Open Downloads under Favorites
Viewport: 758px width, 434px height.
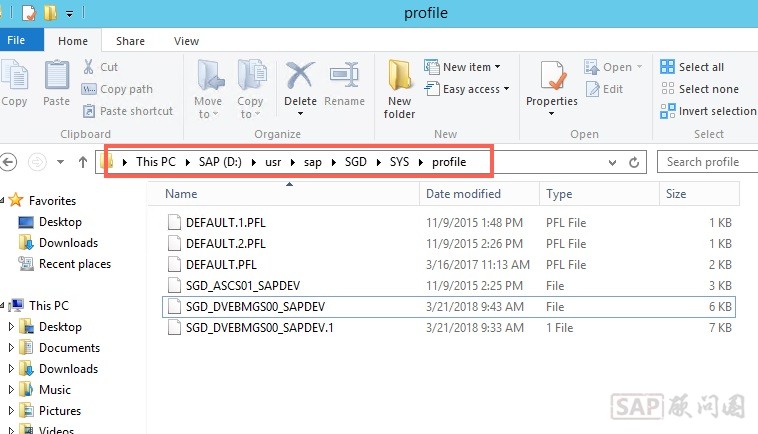click(x=68, y=243)
